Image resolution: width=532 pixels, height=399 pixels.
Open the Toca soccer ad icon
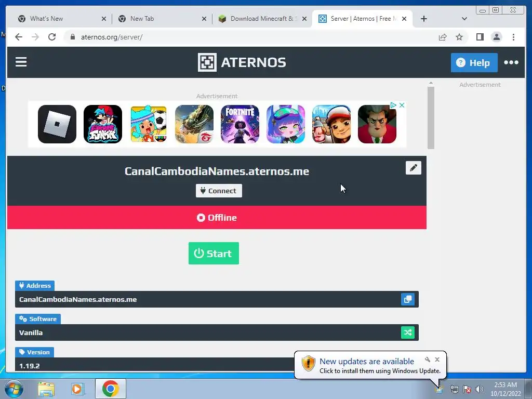[x=149, y=124]
